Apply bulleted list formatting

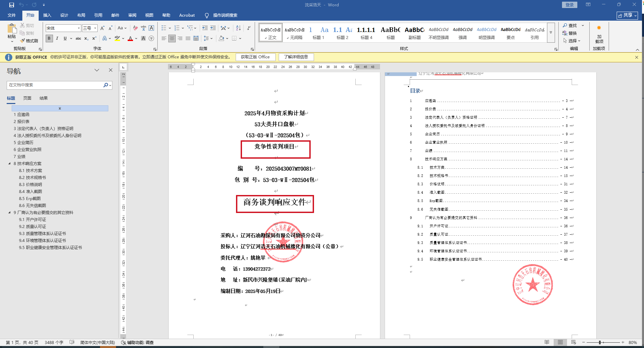point(164,28)
